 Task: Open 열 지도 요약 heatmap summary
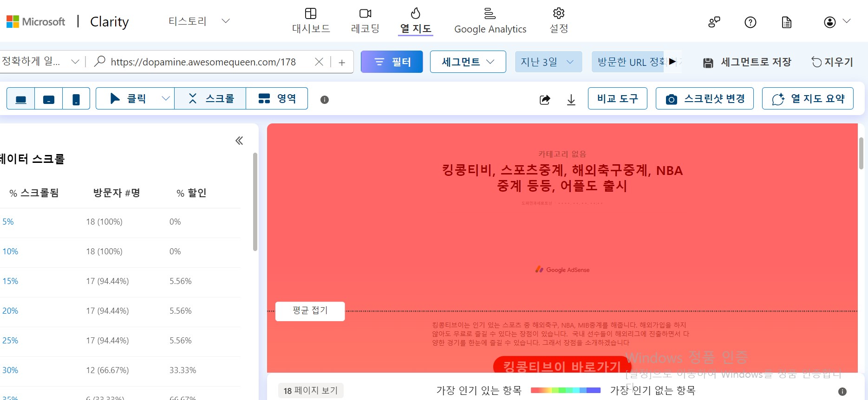tap(808, 98)
